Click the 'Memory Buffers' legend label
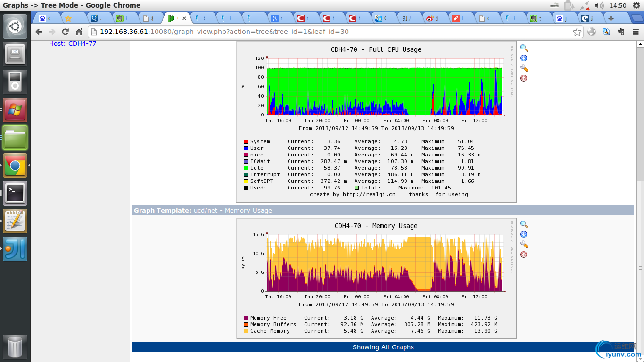This screenshot has width=644, height=362. pos(273,324)
